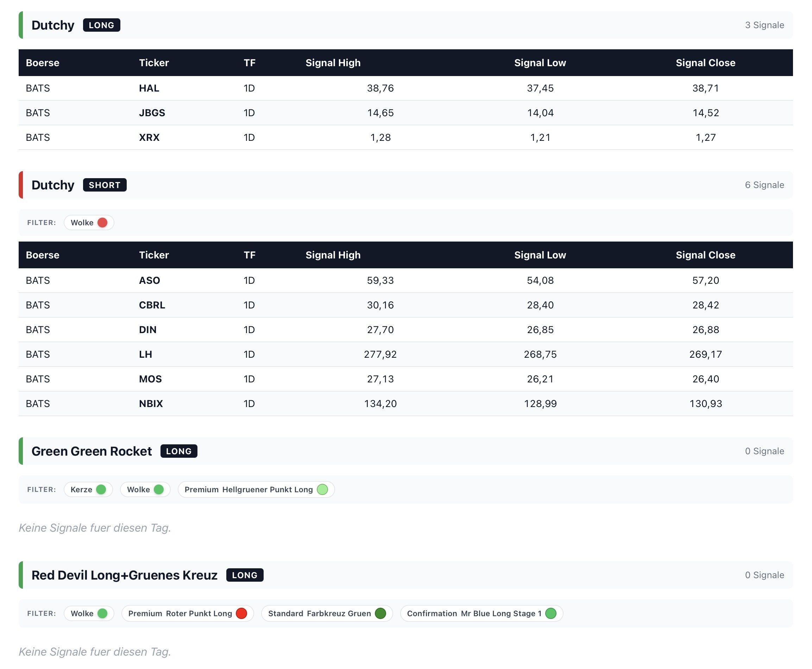Screen dimensions: 812x669
Task: Click red Wolke filter dot under Dutchy Short
Action: click(102, 223)
